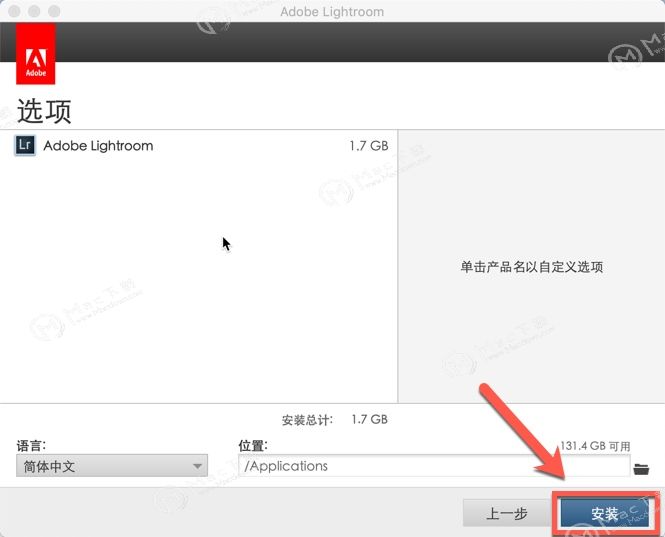The width and height of the screenshot is (665, 537).
Task: Click the 1.7 GB size in product row
Action: pyautogui.click(x=369, y=146)
